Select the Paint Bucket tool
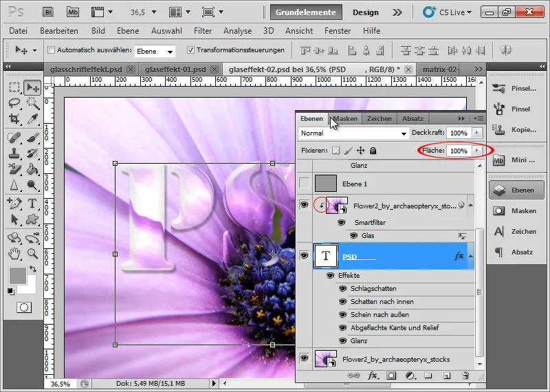Image resolution: width=550 pixels, height=392 pixels. click(x=32, y=169)
